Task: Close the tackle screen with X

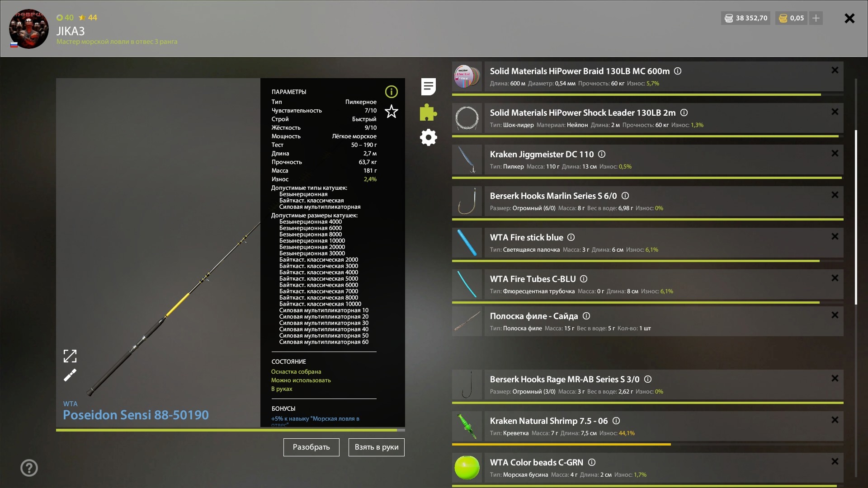Action: (849, 18)
